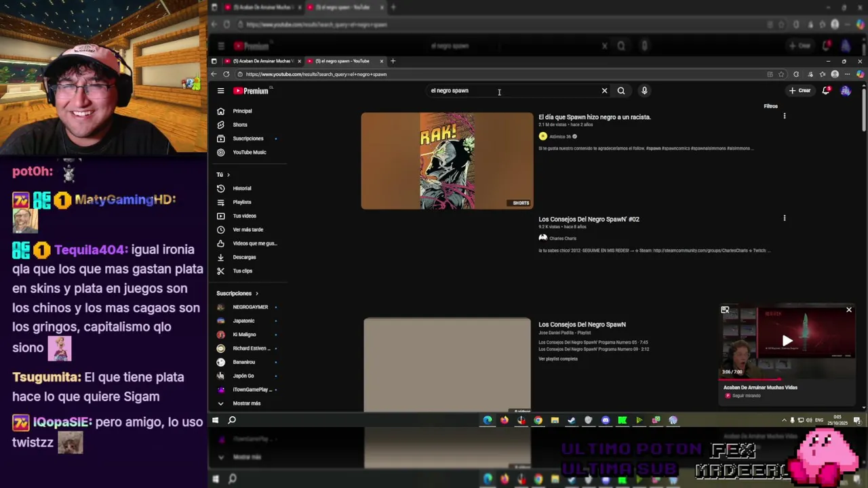Click the magnifier search button
The width and height of the screenshot is (868, 488).
tap(621, 91)
